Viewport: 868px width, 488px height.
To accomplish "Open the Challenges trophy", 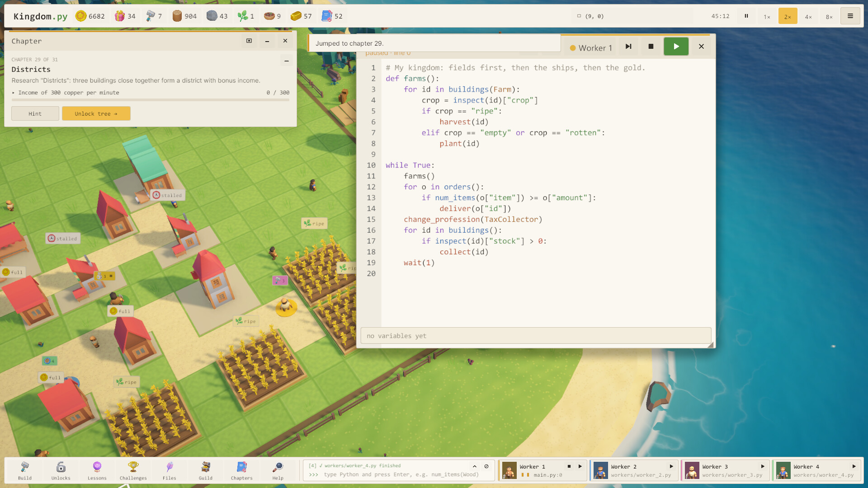I will 133,470.
